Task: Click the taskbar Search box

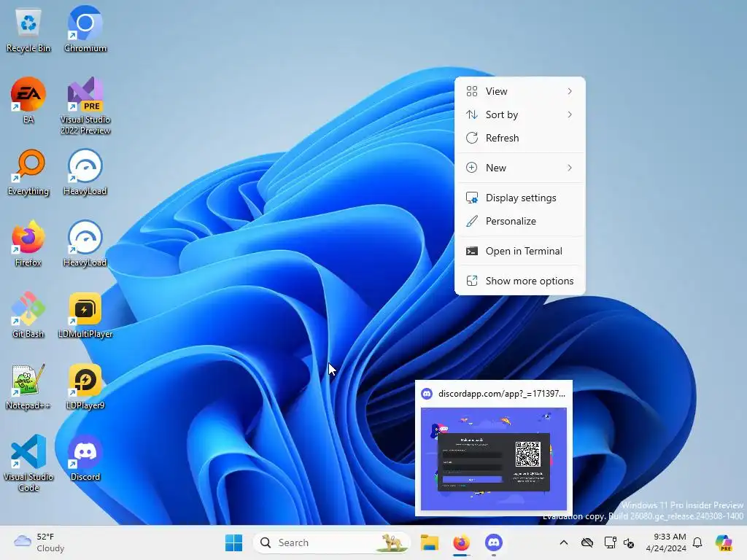Action: (x=332, y=542)
